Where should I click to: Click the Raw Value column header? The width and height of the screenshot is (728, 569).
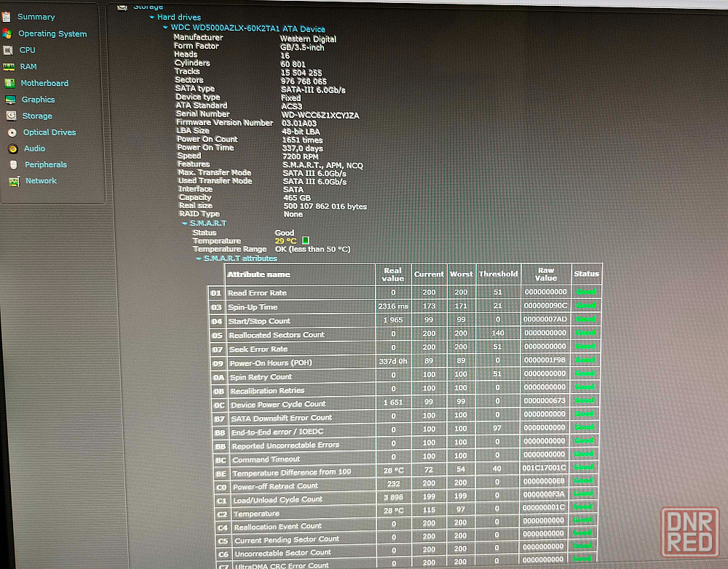(x=546, y=274)
